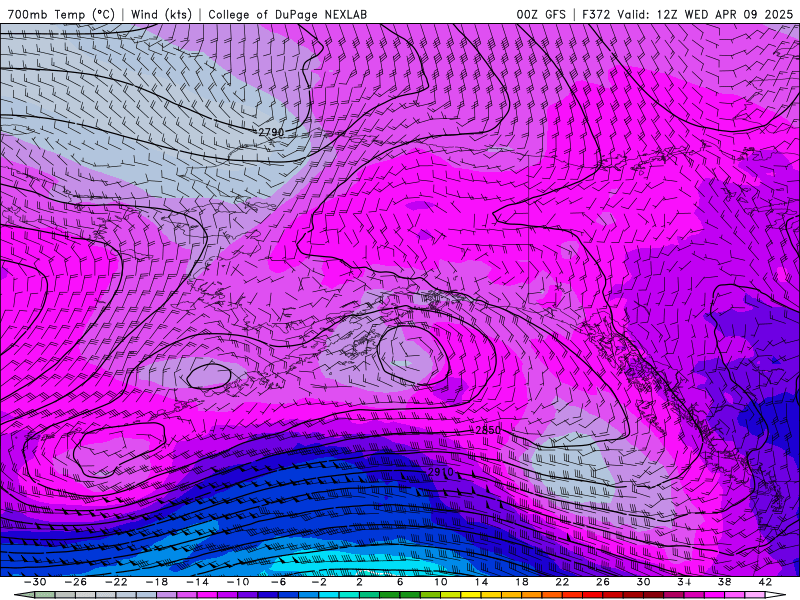Click the −22 value on the color scale
The image size is (800, 600).
point(116,582)
